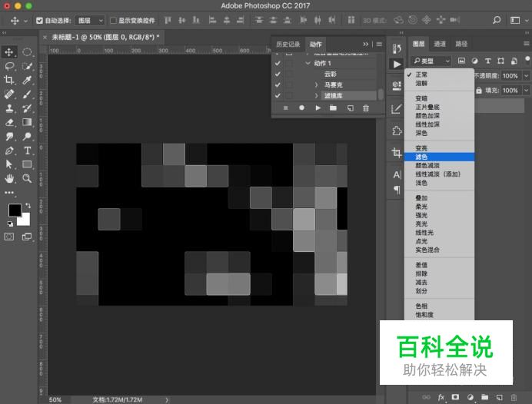Select the Crop tool in the toolbox

(9, 80)
